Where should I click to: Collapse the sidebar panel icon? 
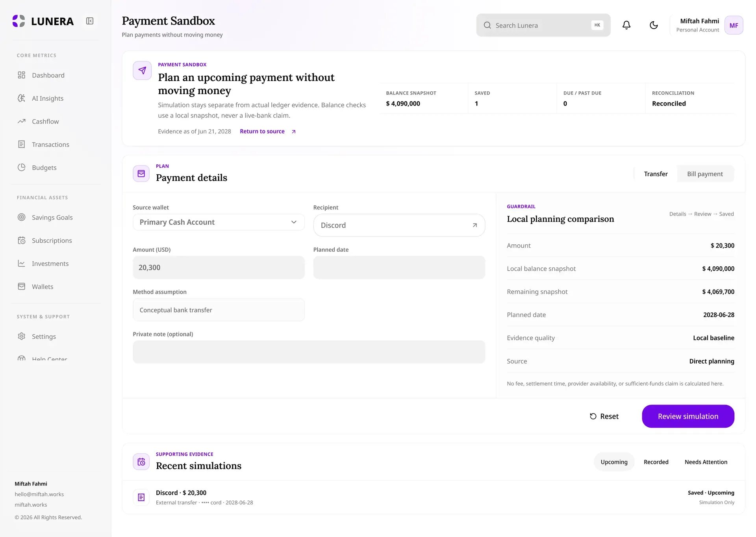90,21
